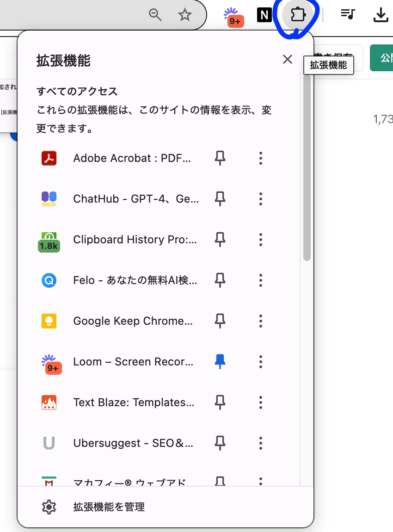Unpin Loom from the toolbar
The image size is (393, 532).
[220, 362]
